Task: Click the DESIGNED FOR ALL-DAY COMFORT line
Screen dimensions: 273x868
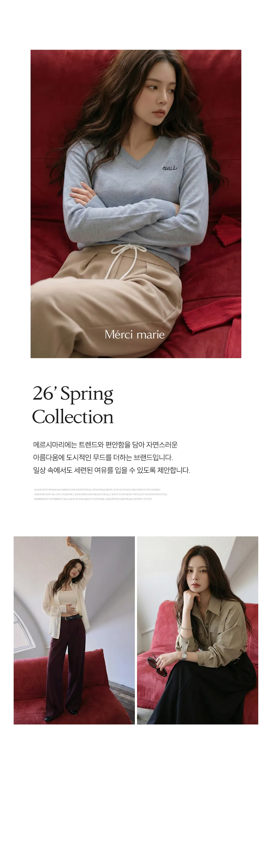Action: [101, 494]
